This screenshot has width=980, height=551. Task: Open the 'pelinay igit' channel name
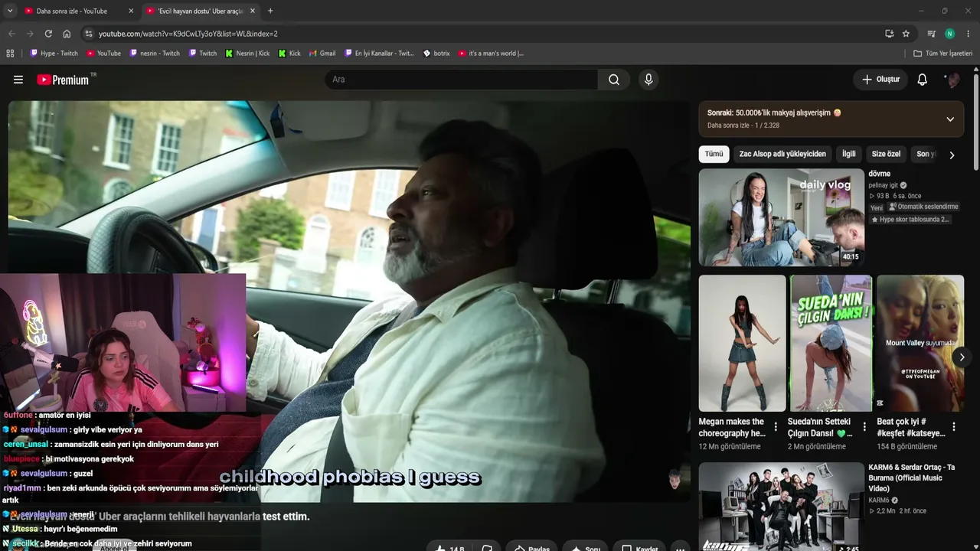tap(883, 185)
